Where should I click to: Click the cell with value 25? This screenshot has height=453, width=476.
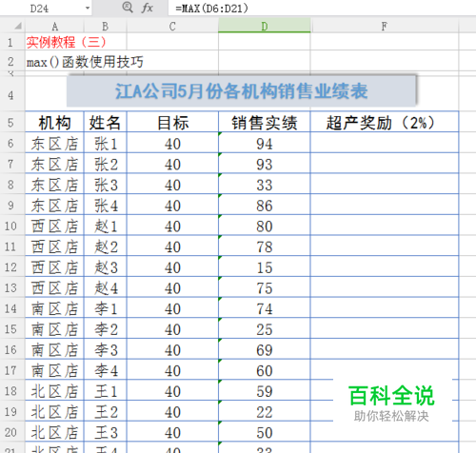click(265, 329)
